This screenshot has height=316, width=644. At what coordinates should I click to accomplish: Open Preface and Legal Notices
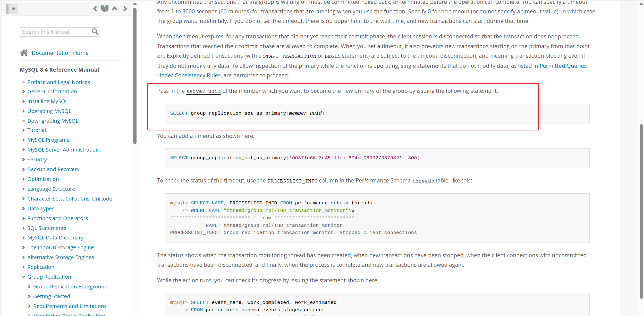58,82
